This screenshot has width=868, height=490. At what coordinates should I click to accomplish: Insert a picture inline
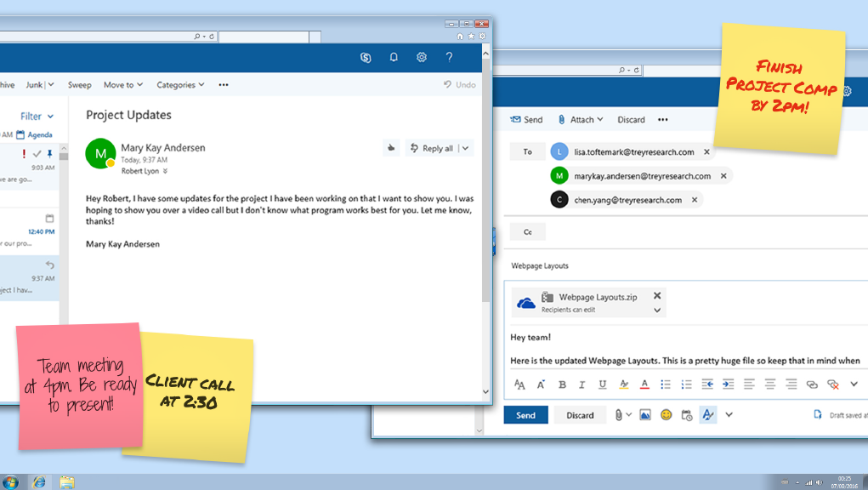645,414
